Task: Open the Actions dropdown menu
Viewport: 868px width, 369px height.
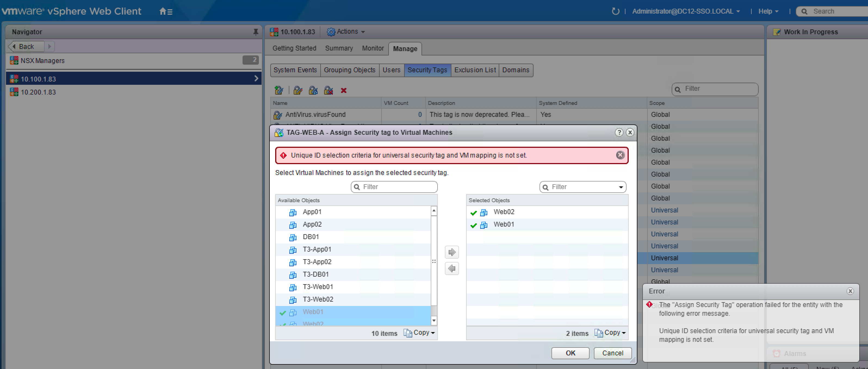Action: 346,32
